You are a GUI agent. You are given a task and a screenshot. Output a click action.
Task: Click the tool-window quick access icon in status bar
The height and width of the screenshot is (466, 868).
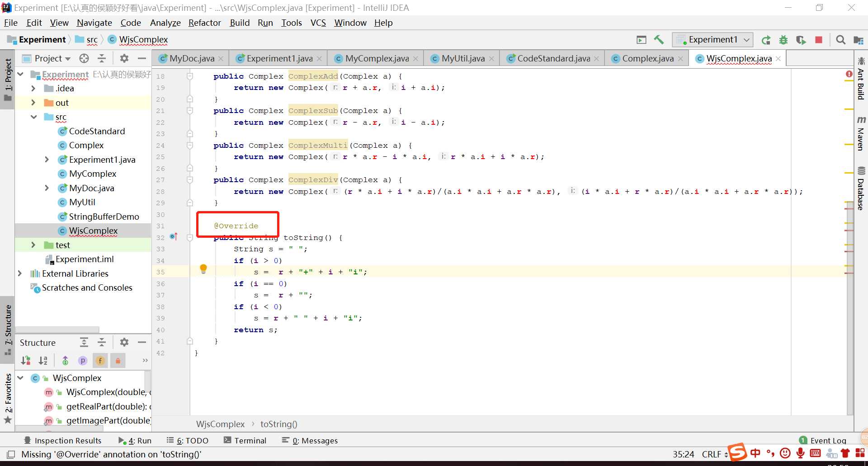(x=11, y=454)
